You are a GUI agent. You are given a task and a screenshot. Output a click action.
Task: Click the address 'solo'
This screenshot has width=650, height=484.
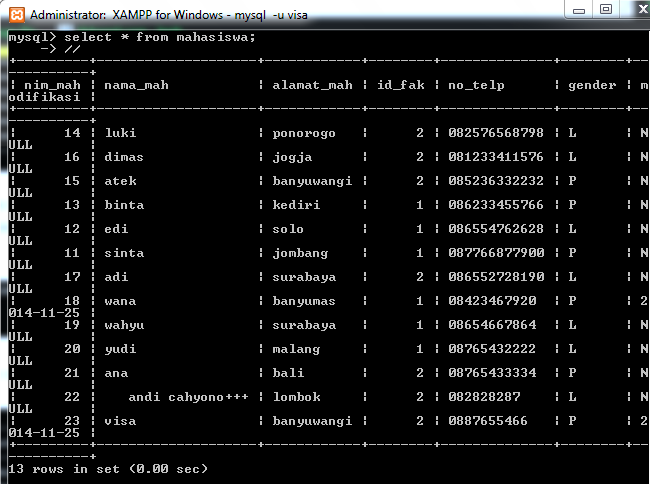click(x=288, y=229)
